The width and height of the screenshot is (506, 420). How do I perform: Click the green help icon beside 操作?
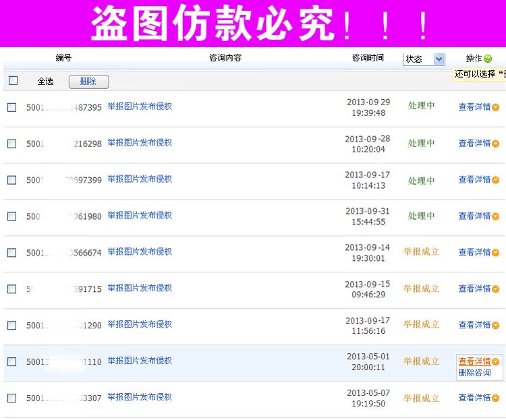tap(488, 59)
